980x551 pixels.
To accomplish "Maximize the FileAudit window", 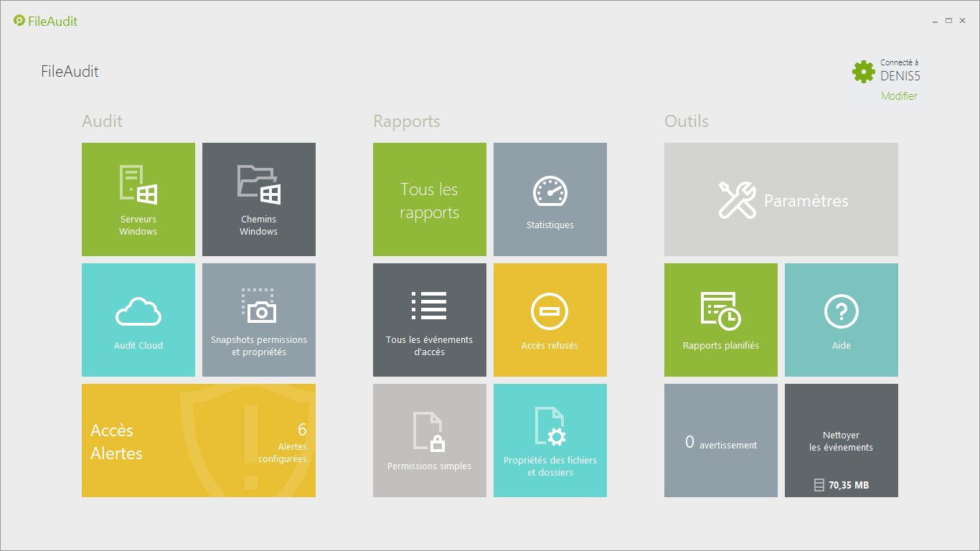I will (948, 21).
